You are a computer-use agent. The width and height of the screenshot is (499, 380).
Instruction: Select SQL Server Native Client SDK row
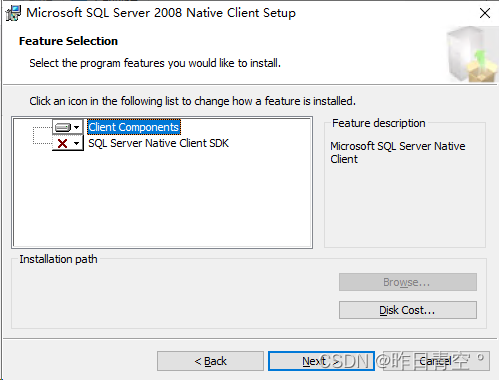158,143
